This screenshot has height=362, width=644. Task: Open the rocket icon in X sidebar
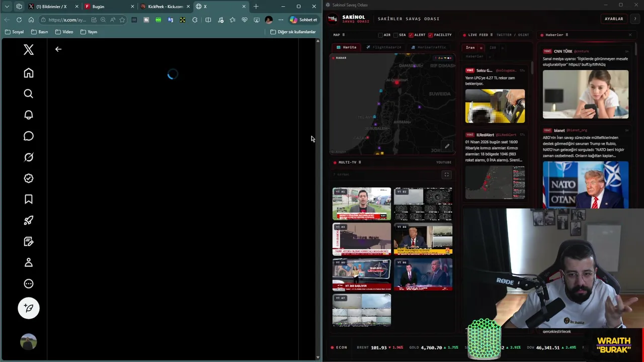pyautogui.click(x=29, y=220)
